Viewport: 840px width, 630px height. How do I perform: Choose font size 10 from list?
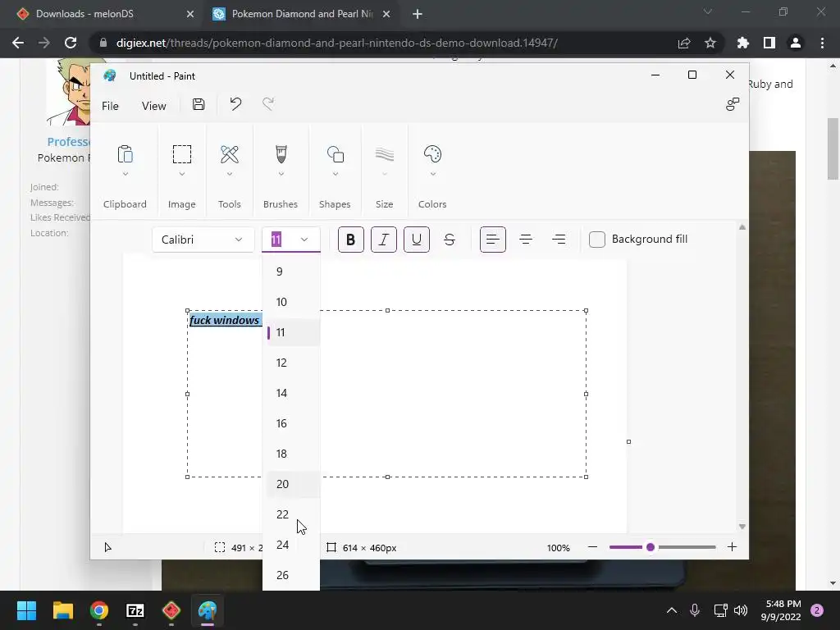(x=291, y=302)
